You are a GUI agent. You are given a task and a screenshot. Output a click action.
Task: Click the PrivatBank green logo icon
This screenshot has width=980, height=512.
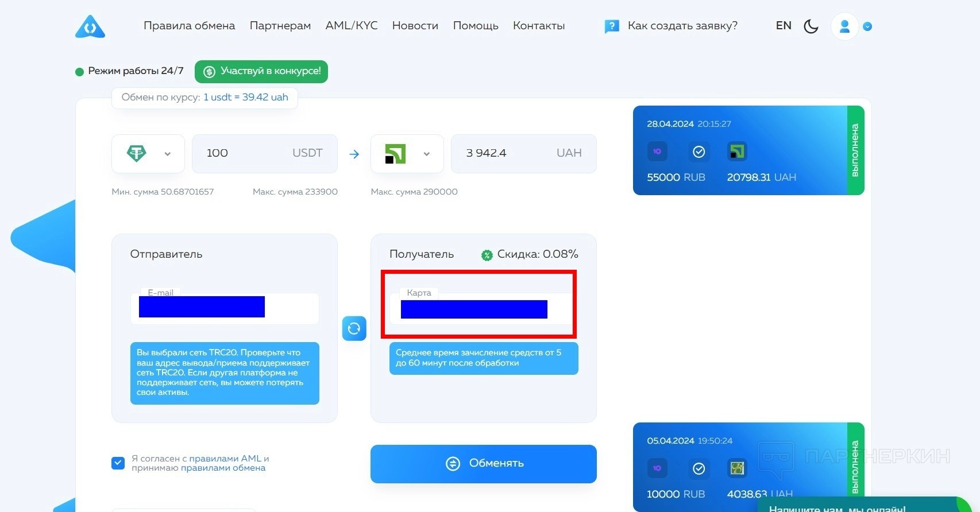tap(396, 154)
